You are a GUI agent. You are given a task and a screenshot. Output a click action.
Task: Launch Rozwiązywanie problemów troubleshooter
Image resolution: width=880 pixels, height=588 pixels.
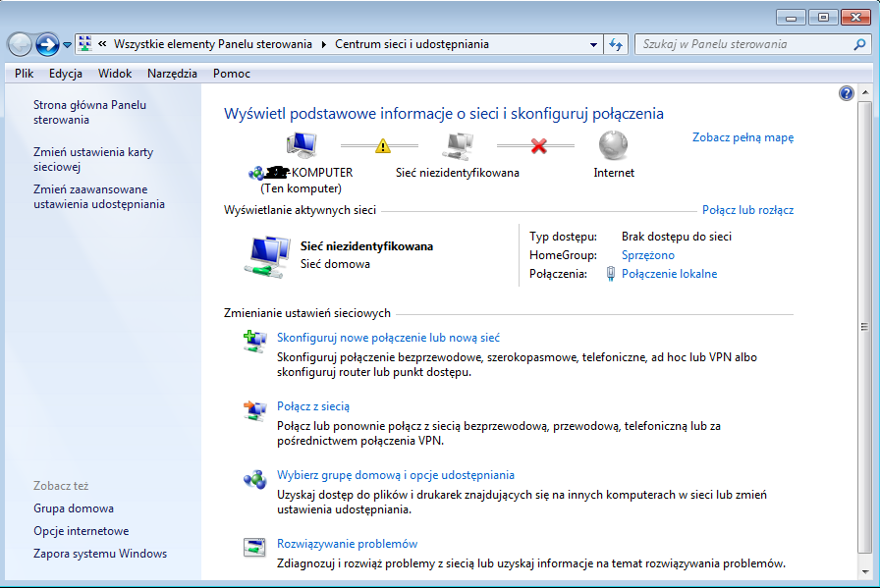pos(347,544)
